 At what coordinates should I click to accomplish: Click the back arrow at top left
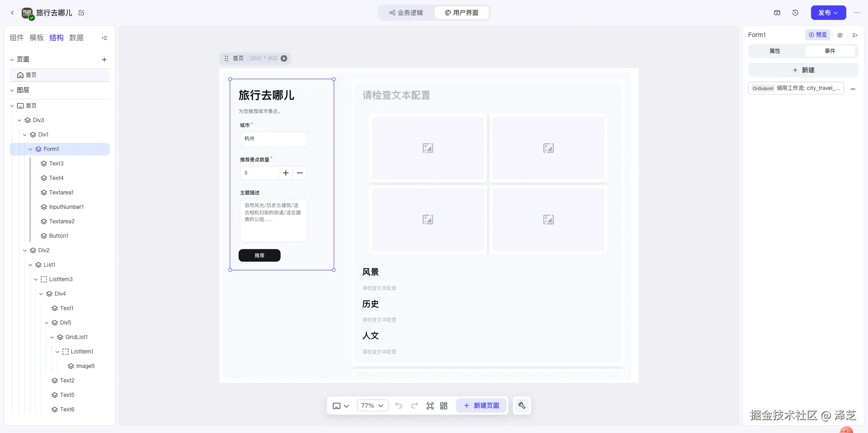[x=12, y=13]
